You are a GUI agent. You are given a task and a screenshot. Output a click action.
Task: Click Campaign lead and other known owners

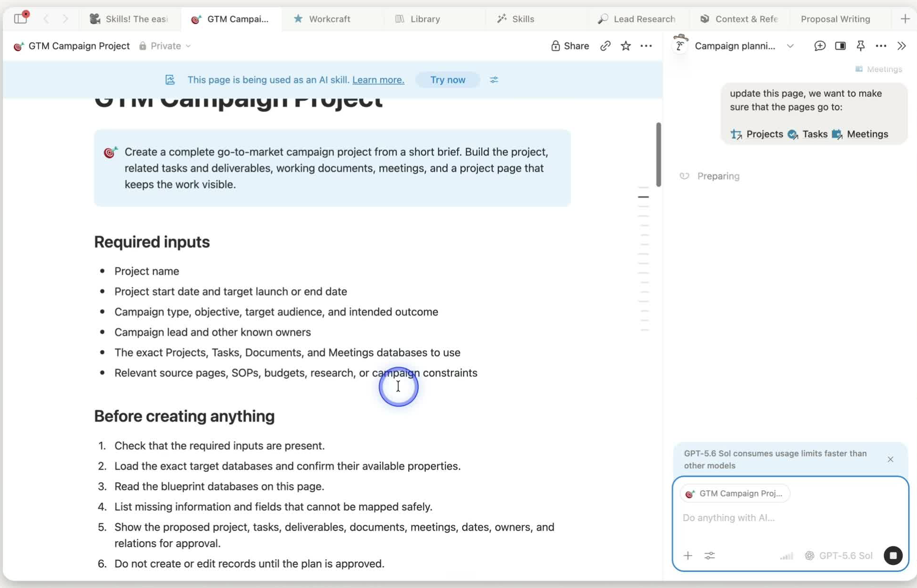point(212,332)
